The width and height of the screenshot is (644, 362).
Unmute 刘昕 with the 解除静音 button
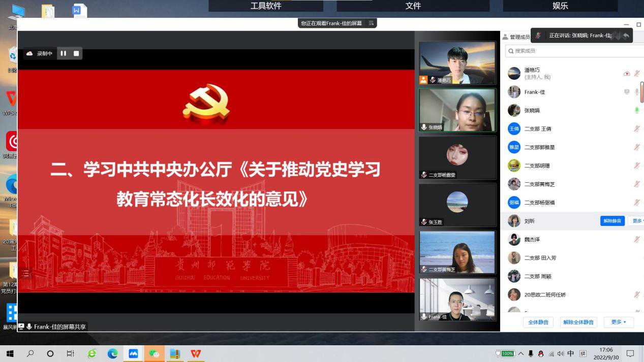(x=612, y=221)
